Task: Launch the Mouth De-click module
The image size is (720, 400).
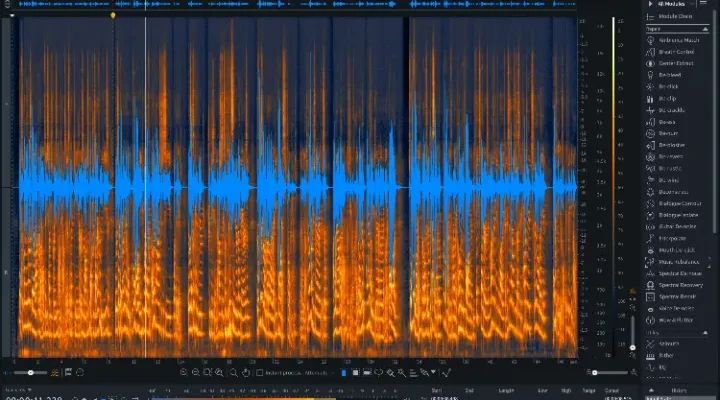Action: [x=676, y=250]
